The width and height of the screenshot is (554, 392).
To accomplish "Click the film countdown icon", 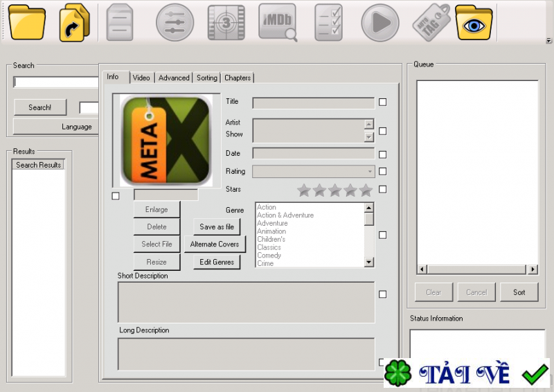I will pyautogui.click(x=226, y=22).
